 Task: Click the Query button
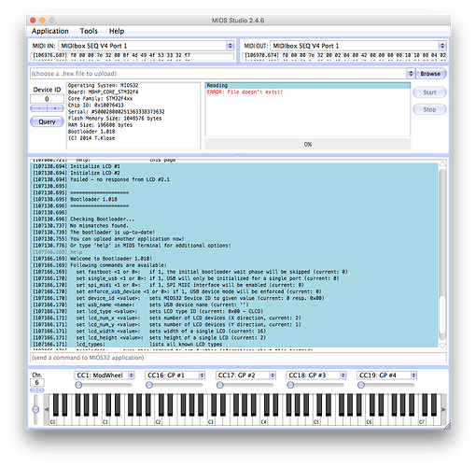pyautogui.click(x=47, y=121)
